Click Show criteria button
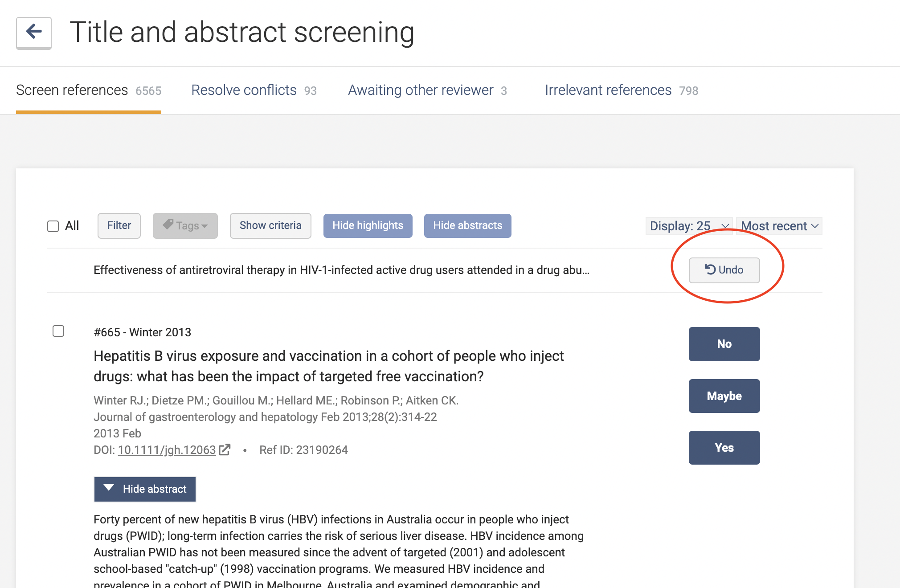Screen dimensions: 900x588 pyautogui.click(x=270, y=226)
